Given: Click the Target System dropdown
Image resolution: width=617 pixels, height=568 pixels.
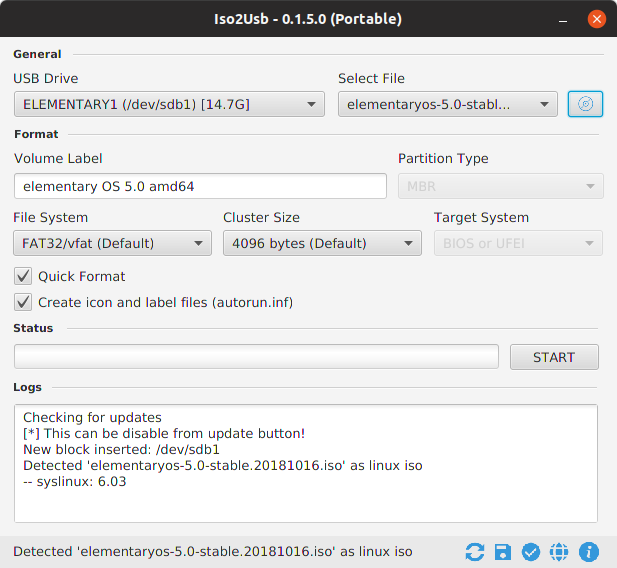Looking at the screenshot, I should [518, 243].
